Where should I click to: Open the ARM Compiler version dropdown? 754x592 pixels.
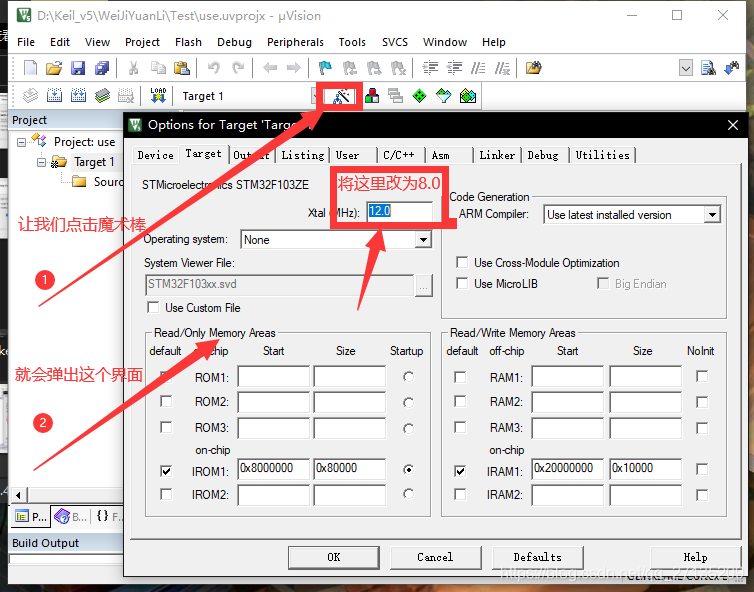(713, 214)
